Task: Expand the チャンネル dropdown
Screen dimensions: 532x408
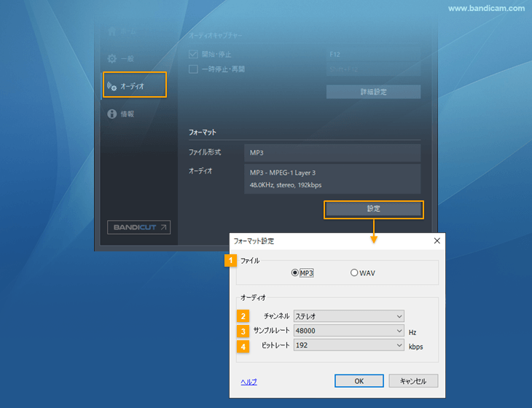Action: [348, 316]
